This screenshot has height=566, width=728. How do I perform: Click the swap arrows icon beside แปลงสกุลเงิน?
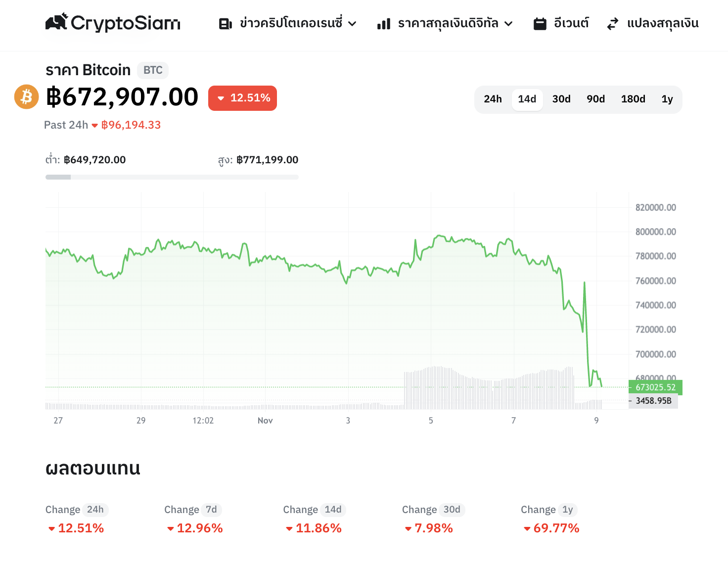click(x=613, y=24)
